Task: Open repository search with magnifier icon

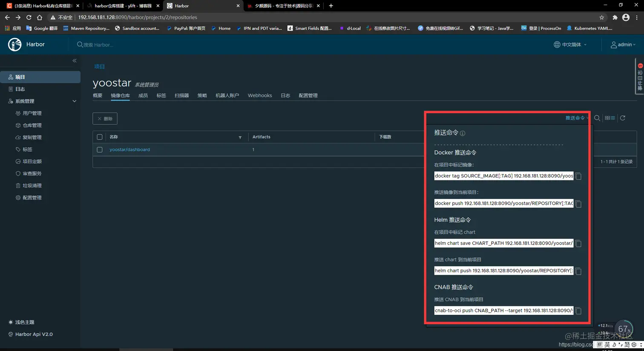Action: (x=597, y=118)
